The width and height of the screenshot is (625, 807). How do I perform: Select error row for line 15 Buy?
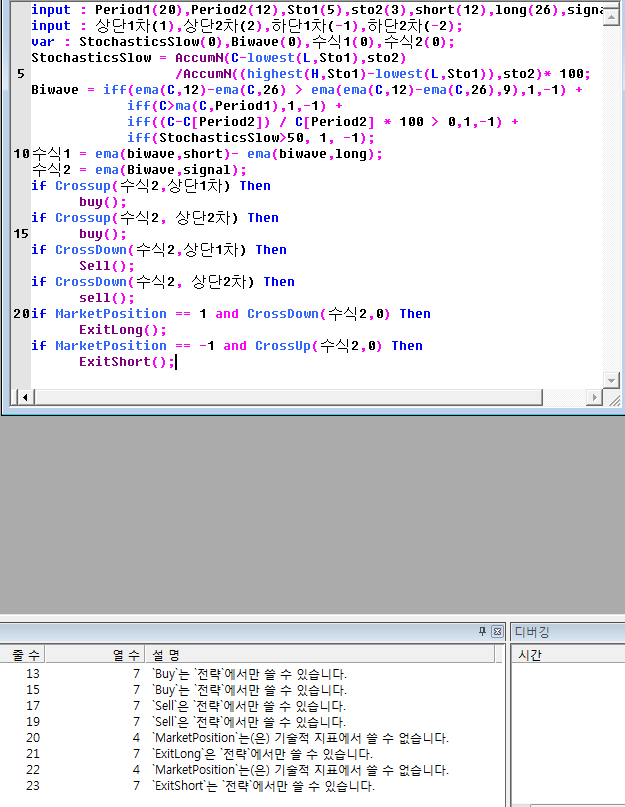coord(251,689)
